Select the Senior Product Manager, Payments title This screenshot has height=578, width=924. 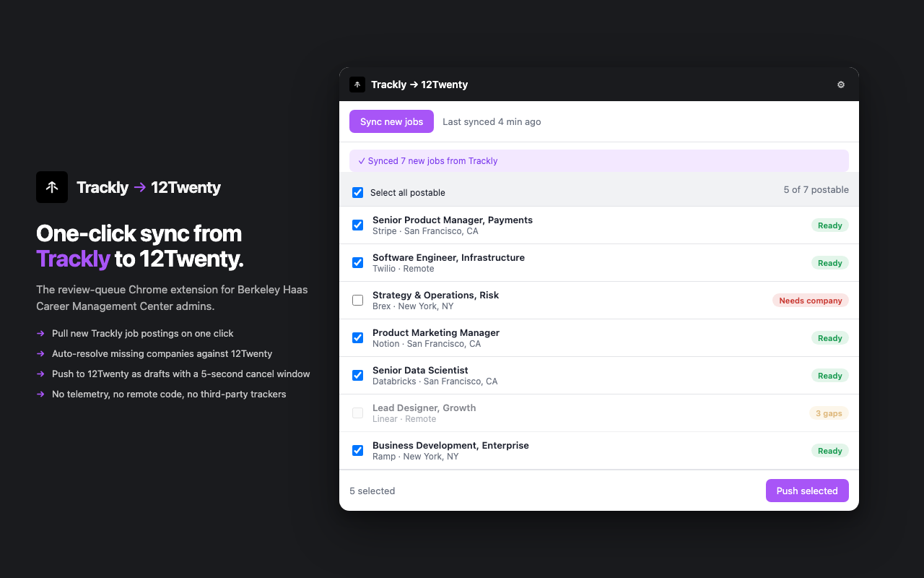pyautogui.click(x=453, y=220)
